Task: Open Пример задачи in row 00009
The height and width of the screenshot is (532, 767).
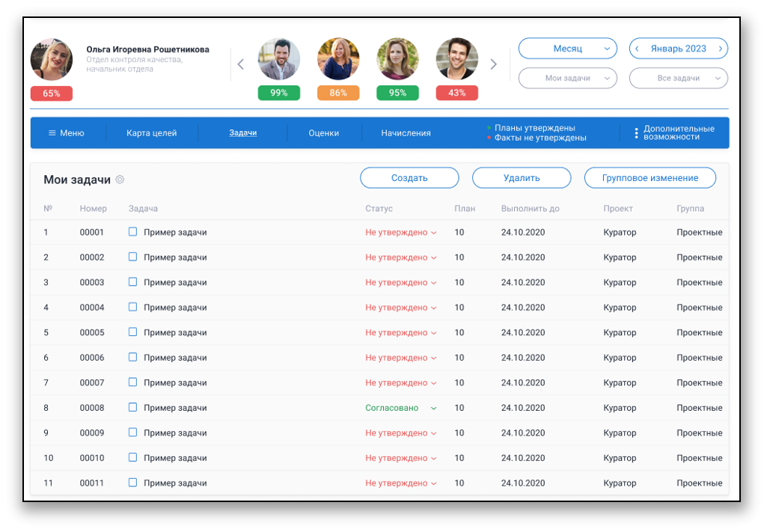Action: [x=175, y=432]
